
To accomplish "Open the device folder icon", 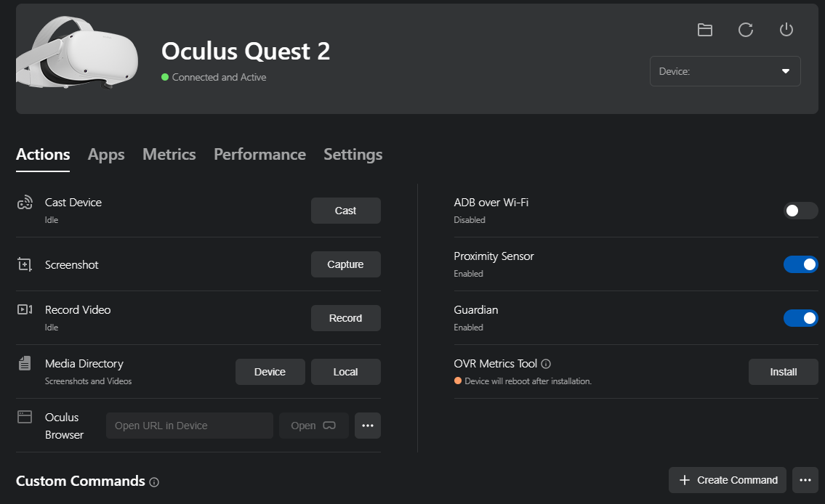I will point(704,30).
